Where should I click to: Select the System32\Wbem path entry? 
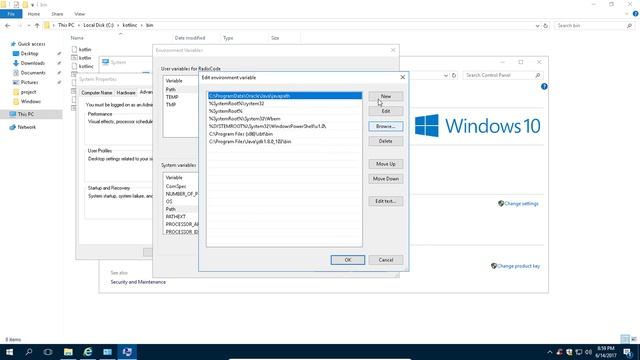tap(284, 119)
